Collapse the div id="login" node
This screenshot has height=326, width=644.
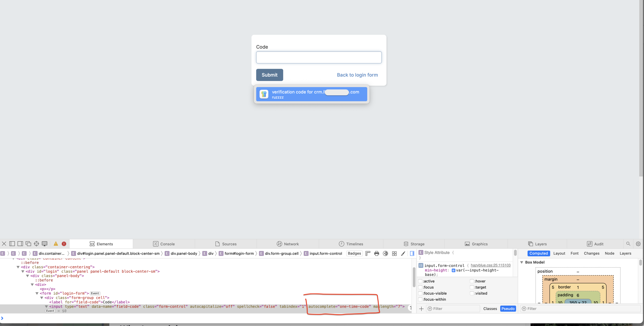pyautogui.click(x=23, y=271)
